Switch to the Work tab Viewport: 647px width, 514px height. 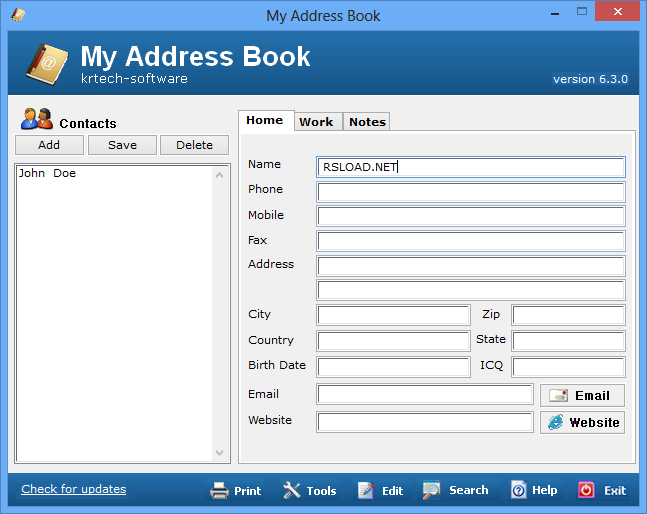[x=316, y=122]
